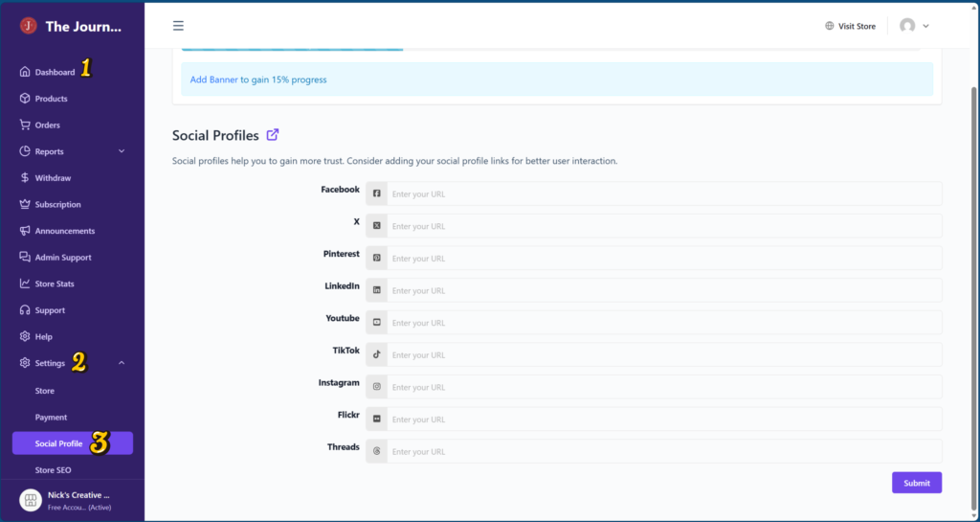Click the Pinterest URL input field
This screenshot has width=980, height=522.
664,259
